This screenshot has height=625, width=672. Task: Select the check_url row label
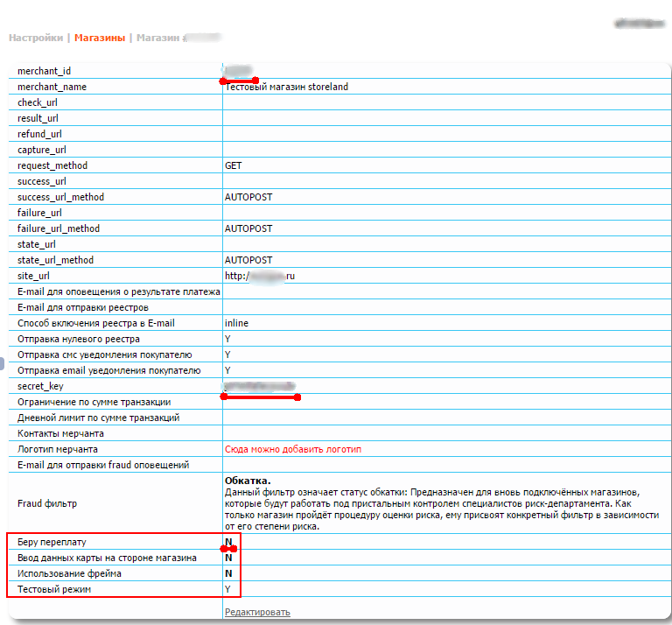coord(38,102)
